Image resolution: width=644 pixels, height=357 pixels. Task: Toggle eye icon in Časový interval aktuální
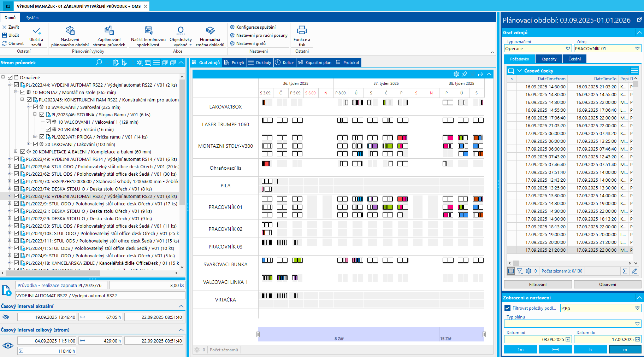click(x=6, y=317)
